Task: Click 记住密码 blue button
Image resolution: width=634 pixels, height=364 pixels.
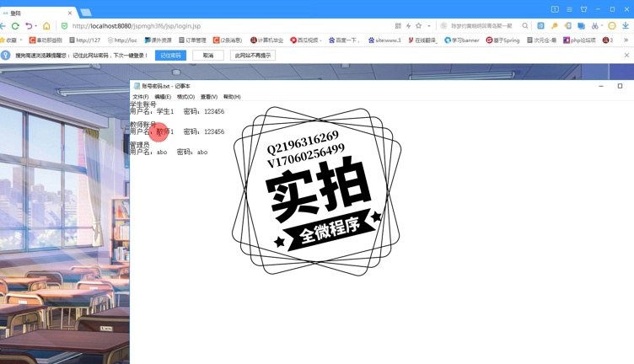Action: click(x=170, y=56)
